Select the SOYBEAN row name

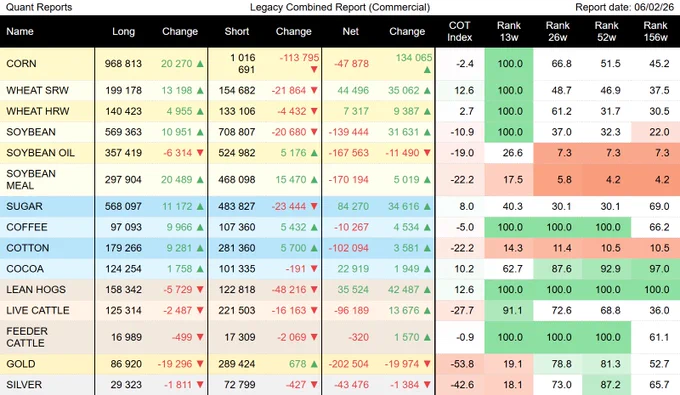(x=31, y=132)
